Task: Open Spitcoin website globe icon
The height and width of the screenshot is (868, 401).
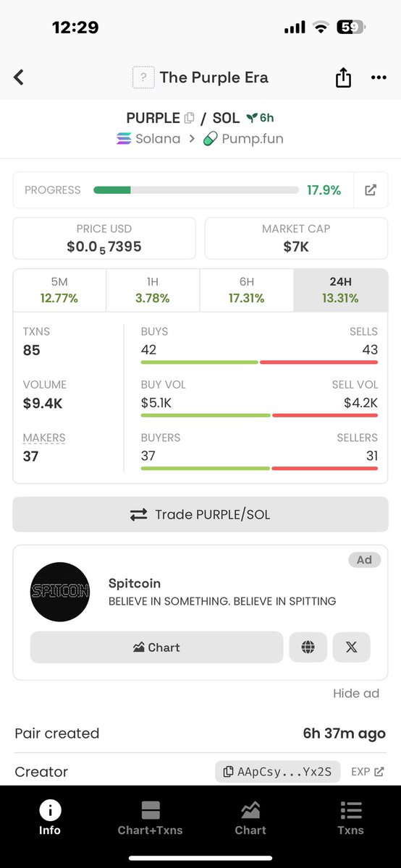Action: (x=308, y=647)
